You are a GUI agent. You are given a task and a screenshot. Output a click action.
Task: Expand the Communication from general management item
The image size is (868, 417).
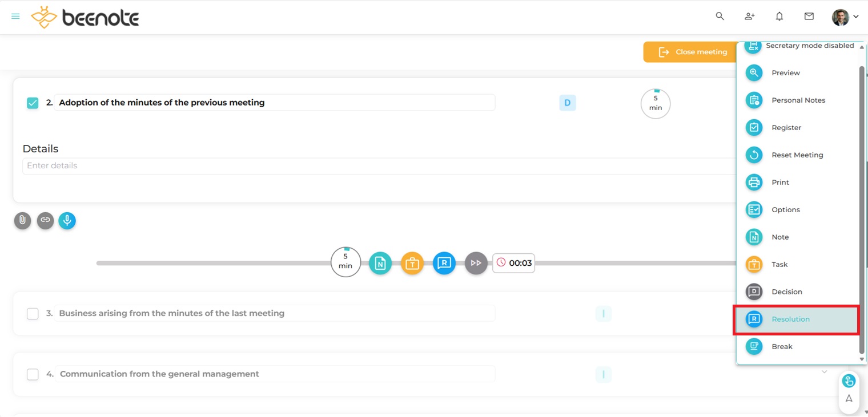click(824, 372)
